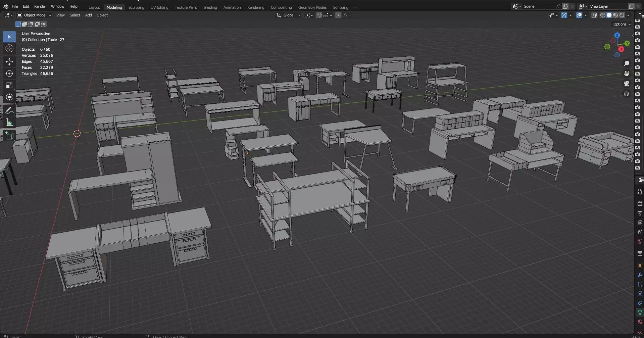Activate the 3D Cursor tool
644x338 pixels.
point(9,48)
